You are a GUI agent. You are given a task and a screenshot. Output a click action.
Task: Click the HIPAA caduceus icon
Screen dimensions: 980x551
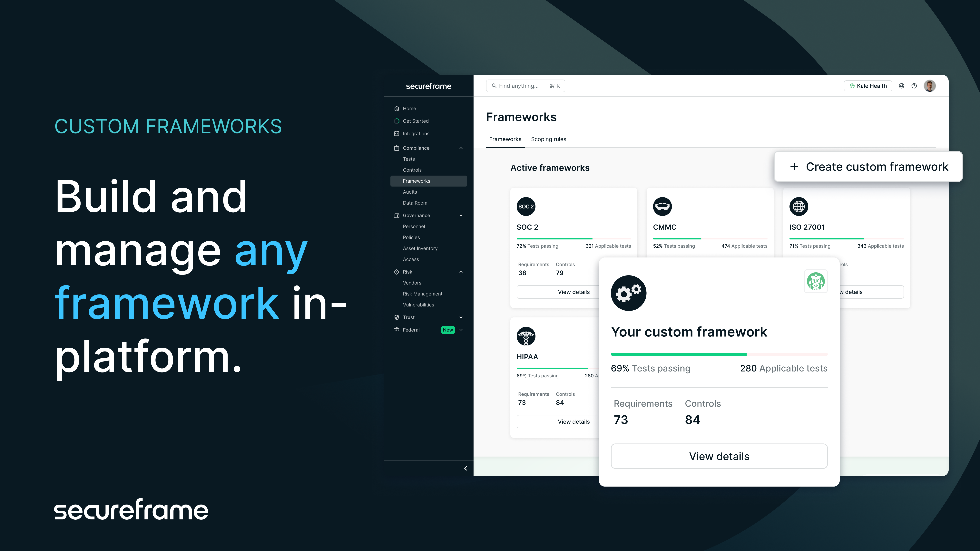pyautogui.click(x=526, y=336)
